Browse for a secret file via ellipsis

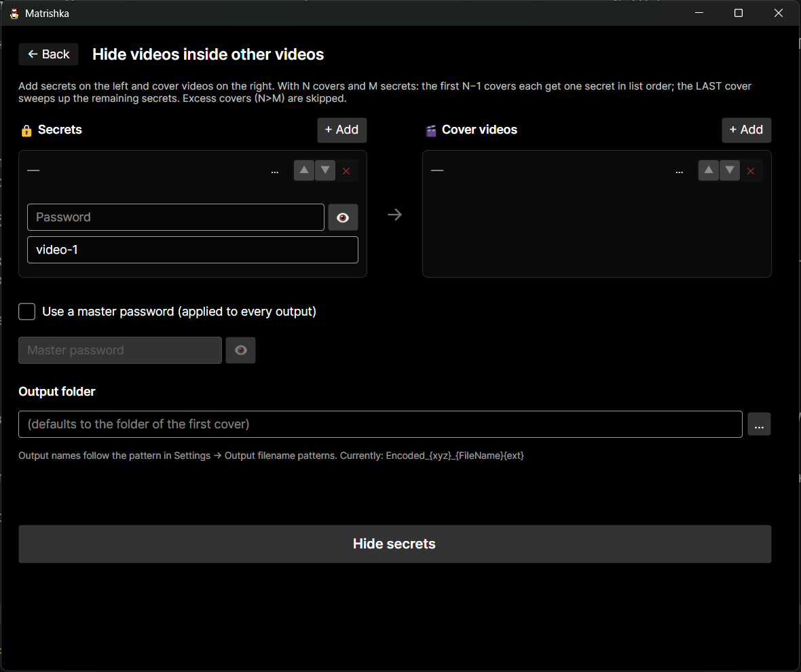[275, 171]
